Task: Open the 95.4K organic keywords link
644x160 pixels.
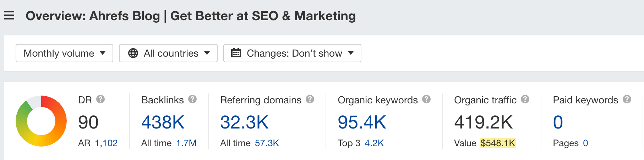Action: [x=362, y=122]
